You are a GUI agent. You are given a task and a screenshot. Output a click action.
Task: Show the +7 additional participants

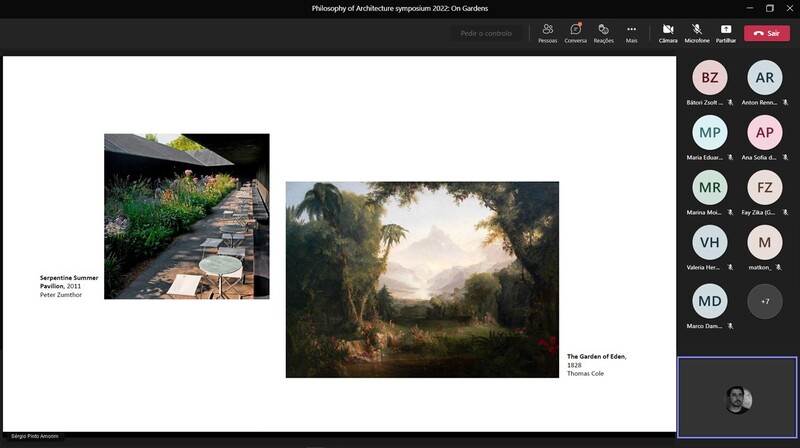click(x=765, y=301)
